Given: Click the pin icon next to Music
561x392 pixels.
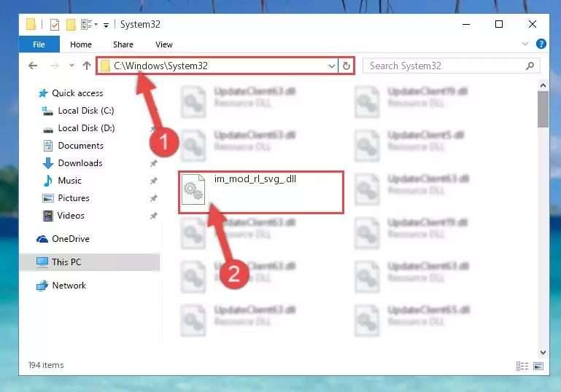Looking at the screenshot, I should click(153, 181).
